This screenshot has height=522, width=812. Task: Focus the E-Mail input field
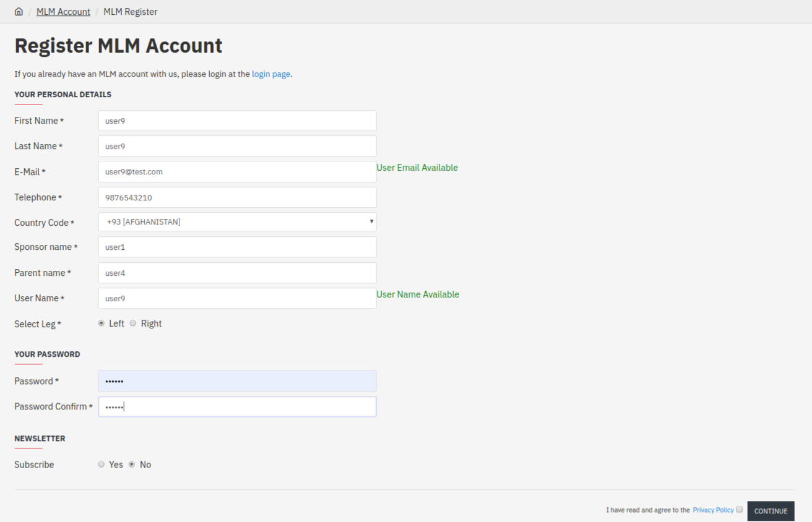click(x=237, y=171)
